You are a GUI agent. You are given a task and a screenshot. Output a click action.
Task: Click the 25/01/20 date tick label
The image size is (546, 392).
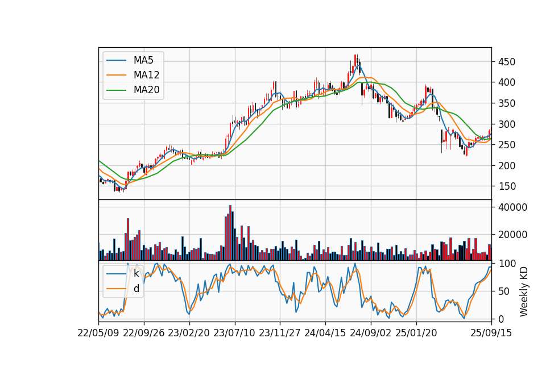416,333
